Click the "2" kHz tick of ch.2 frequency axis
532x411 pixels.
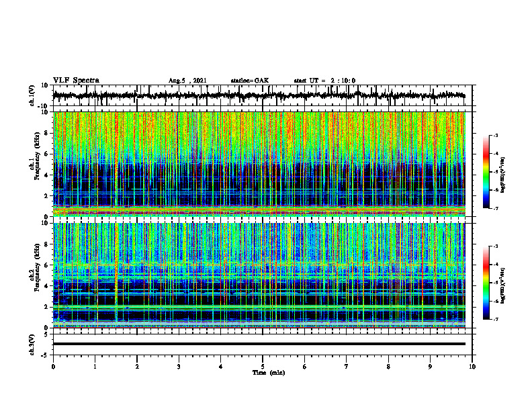[46, 307]
